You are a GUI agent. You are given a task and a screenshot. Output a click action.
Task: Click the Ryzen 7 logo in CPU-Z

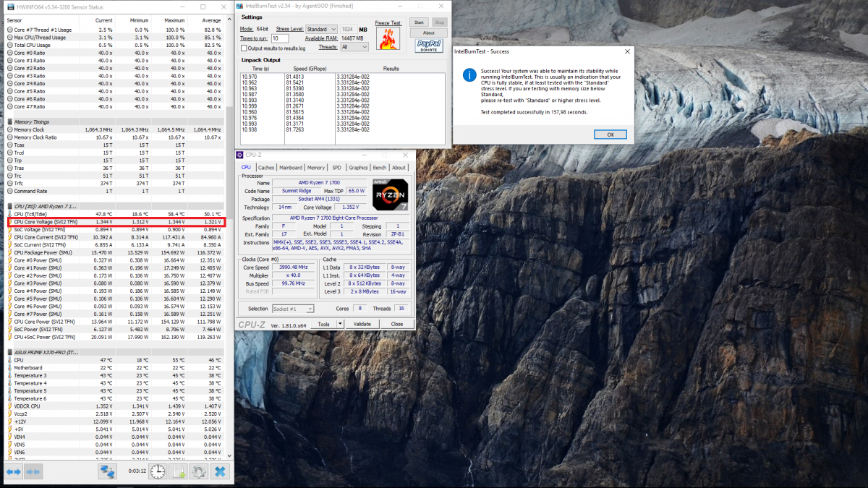(x=390, y=194)
